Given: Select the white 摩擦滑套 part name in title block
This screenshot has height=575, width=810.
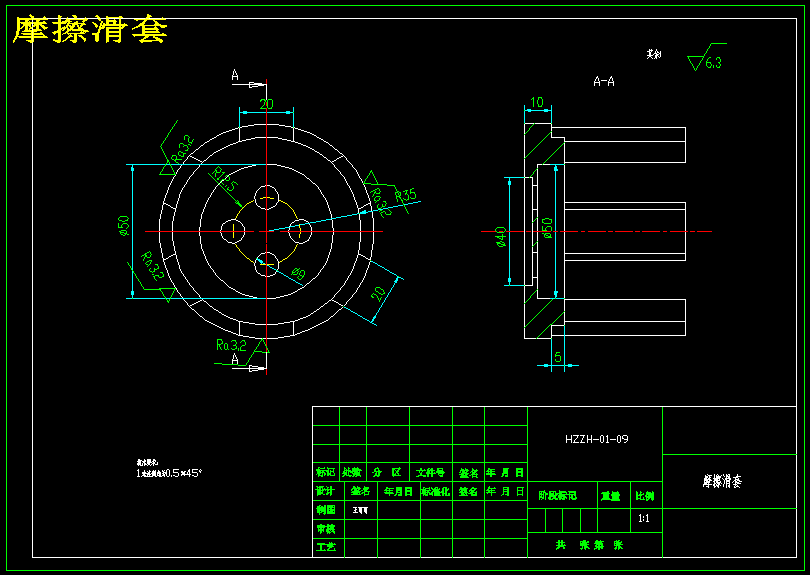Looking at the screenshot, I should pyautogui.click(x=722, y=481).
